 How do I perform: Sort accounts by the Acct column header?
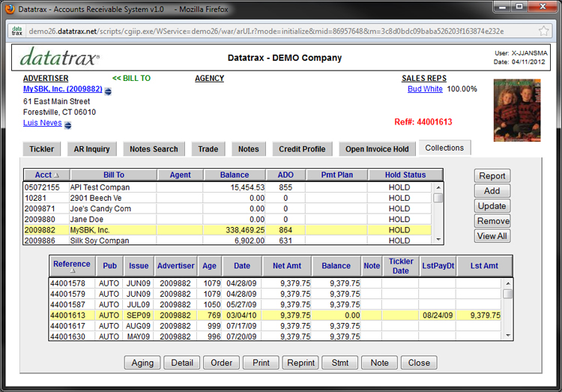coord(47,175)
